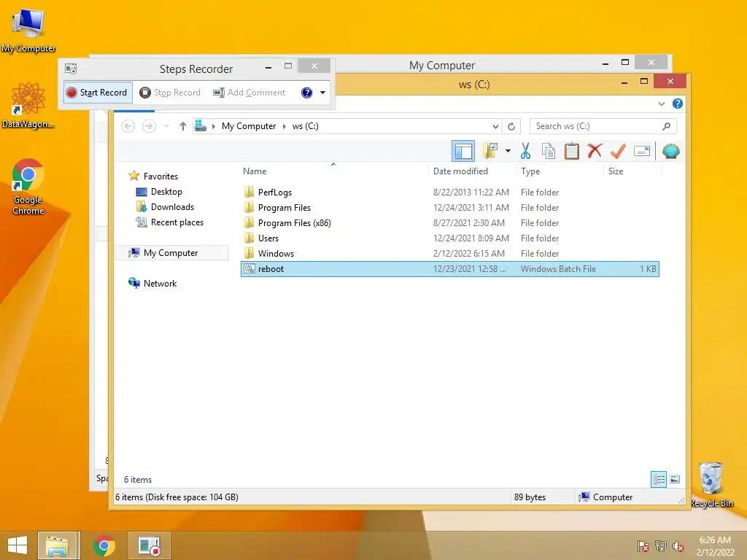Click network tray icon

[661, 546]
